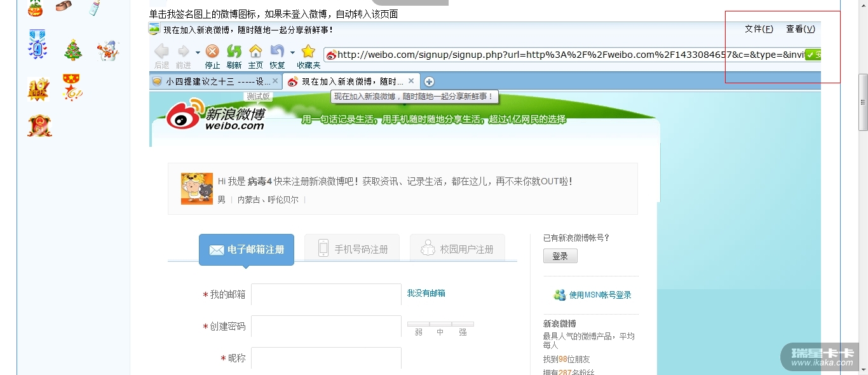Click the blue number 9 medal icon
868x375 pixels.
tap(37, 44)
